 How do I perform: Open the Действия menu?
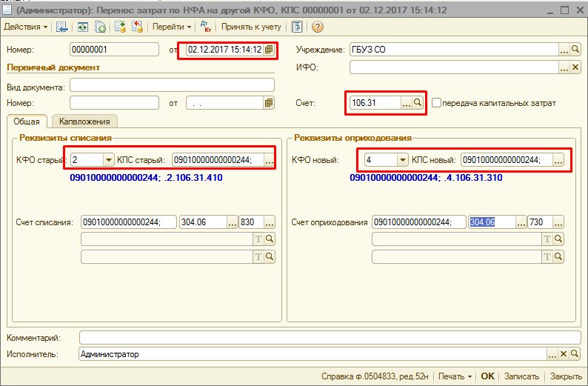click(x=25, y=27)
